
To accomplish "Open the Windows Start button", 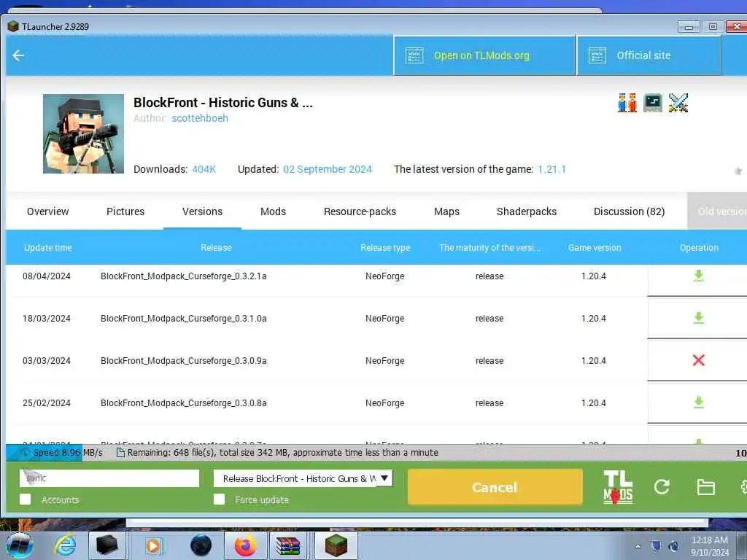I will tap(19, 545).
